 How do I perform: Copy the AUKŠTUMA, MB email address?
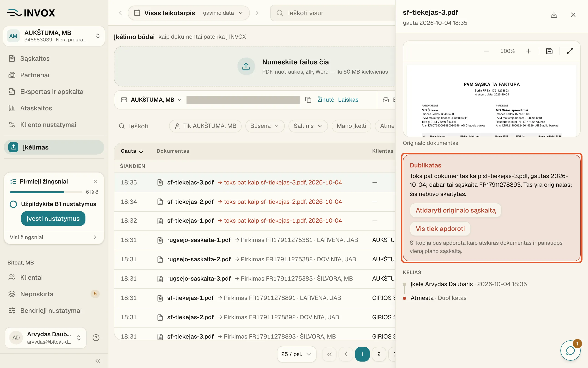(308, 100)
